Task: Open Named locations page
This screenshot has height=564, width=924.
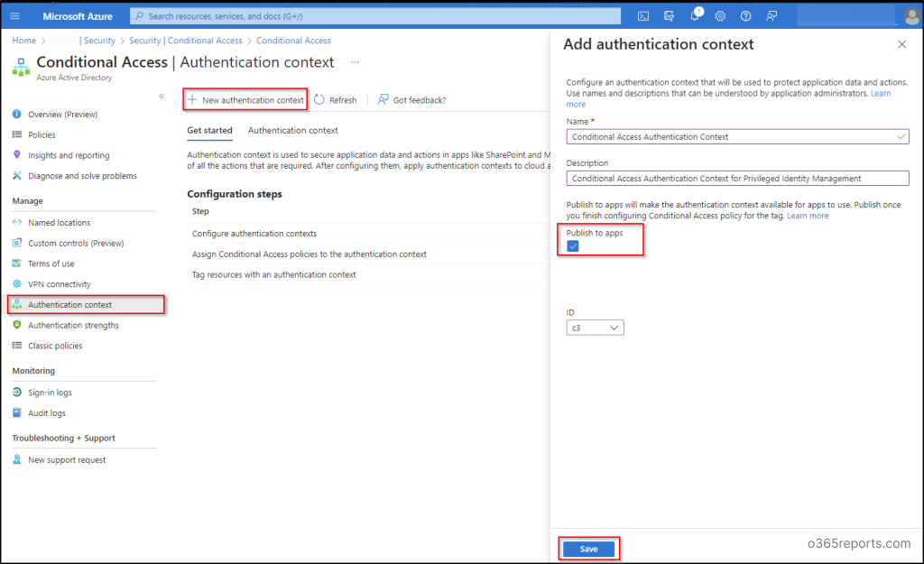Action: (59, 223)
